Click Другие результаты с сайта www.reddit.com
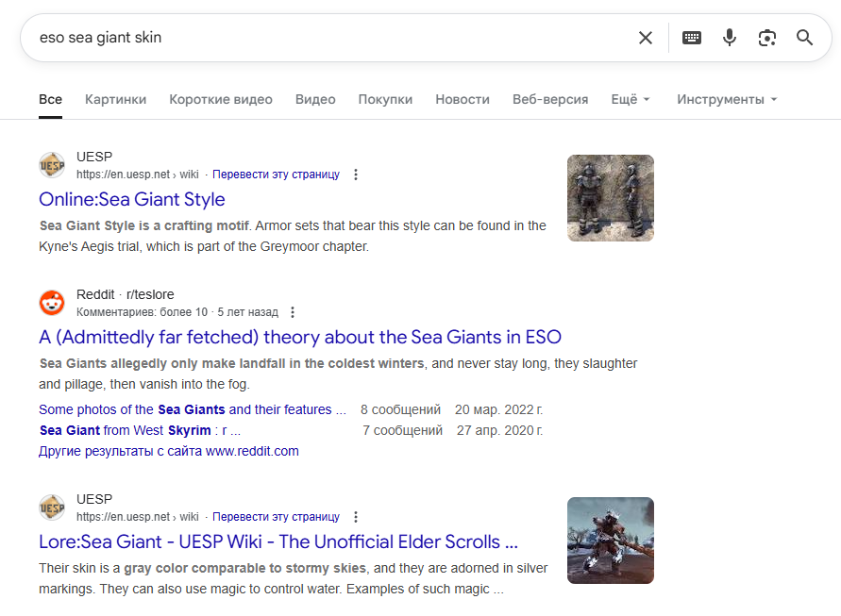841x616 pixels. point(168,452)
